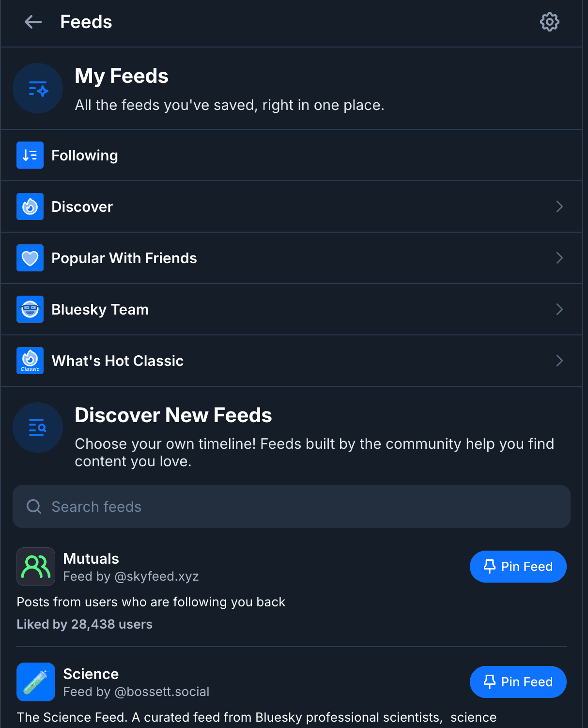Open What's Hot Classic chevron arrow
The image size is (588, 728).
[x=559, y=361]
